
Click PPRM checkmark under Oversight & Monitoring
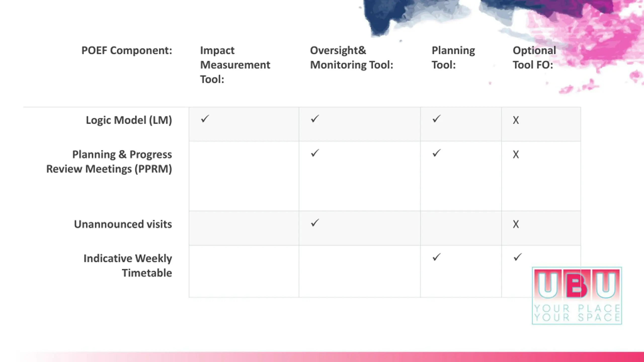[x=315, y=153]
